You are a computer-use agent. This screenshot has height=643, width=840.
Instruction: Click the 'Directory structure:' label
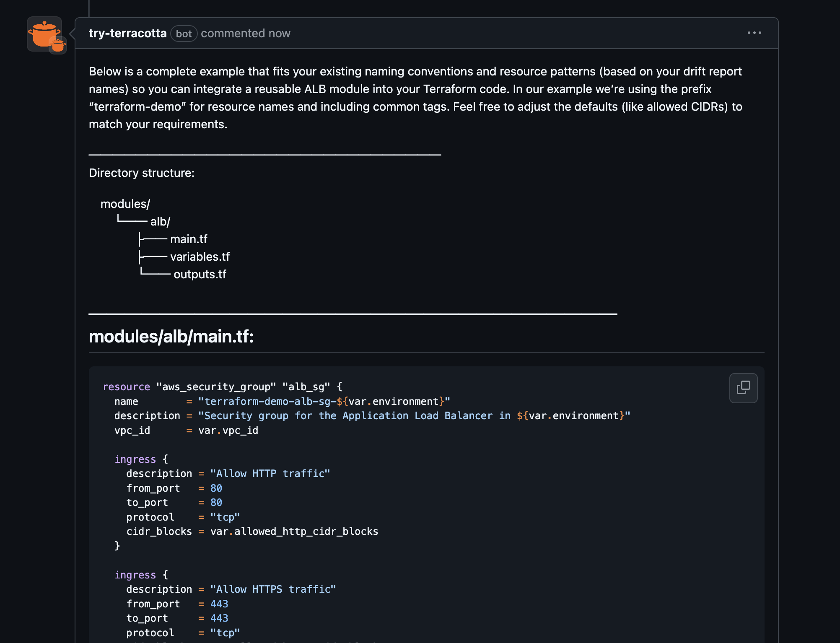tap(141, 173)
